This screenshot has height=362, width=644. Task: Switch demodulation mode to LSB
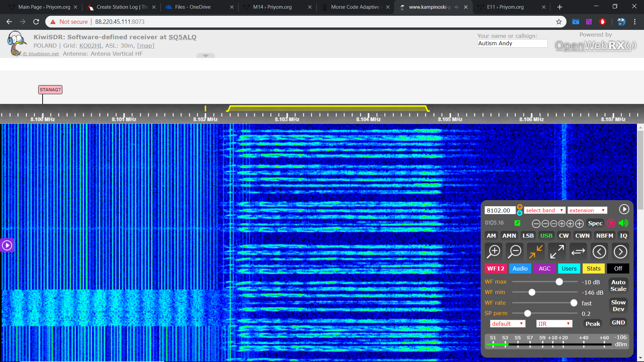tap(528, 236)
